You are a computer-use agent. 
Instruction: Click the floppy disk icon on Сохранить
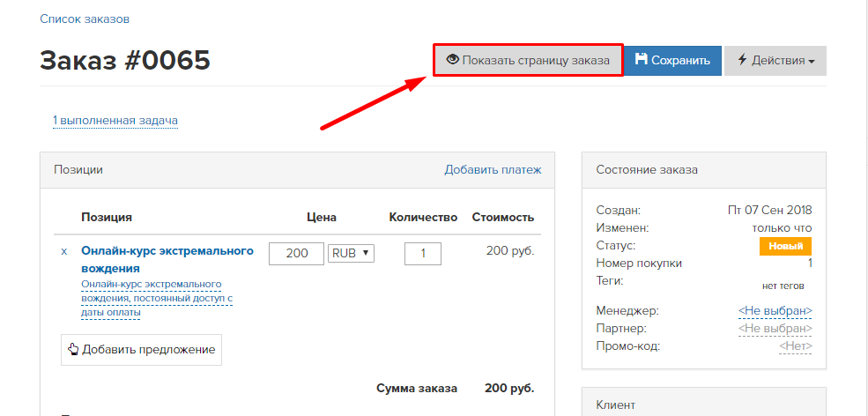coord(641,59)
